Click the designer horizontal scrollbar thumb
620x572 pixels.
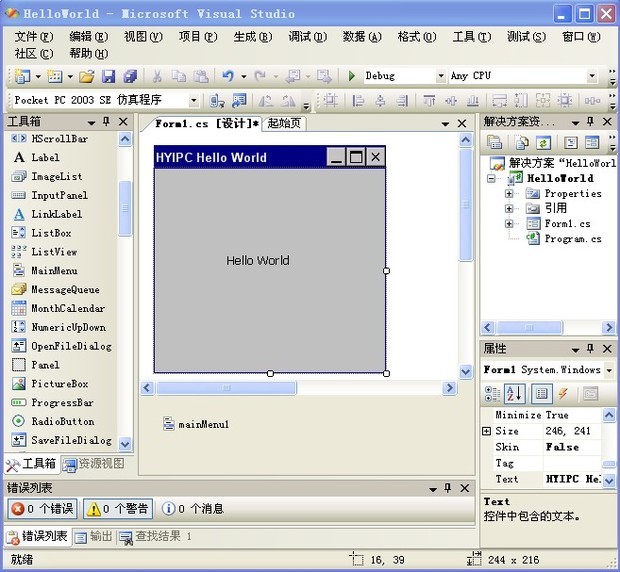227,388
